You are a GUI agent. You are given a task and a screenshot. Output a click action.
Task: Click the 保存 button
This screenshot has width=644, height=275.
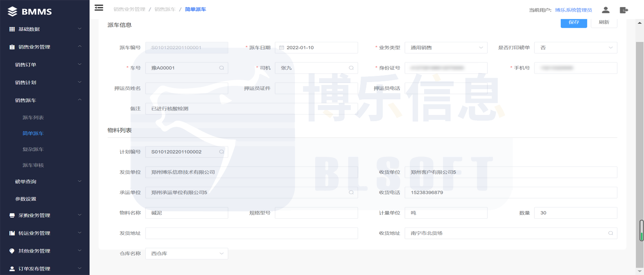pos(573,23)
